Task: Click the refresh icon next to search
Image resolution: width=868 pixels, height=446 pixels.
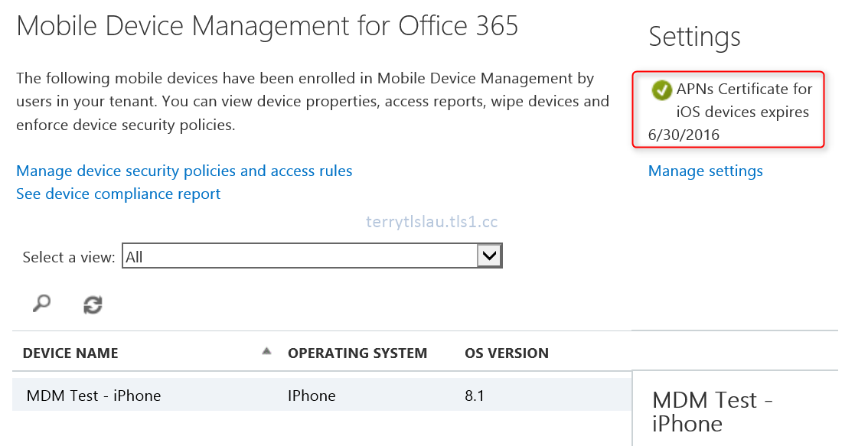Action: (x=92, y=304)
